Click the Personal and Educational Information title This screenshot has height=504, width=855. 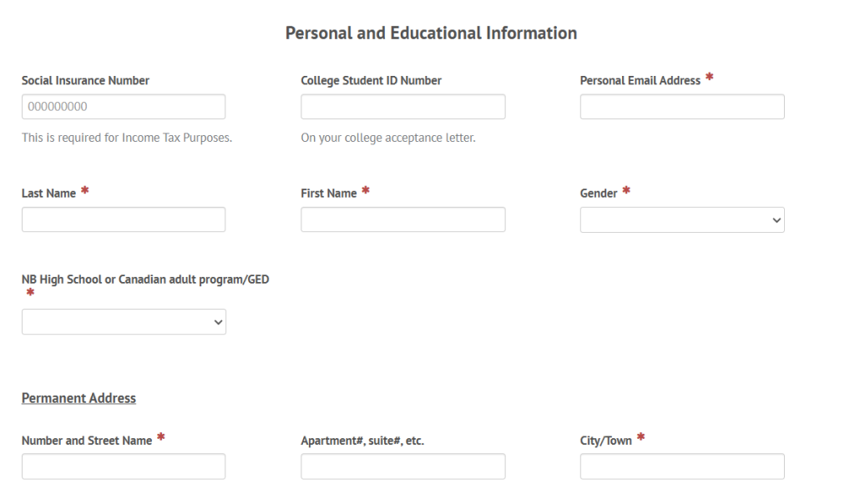pos(431,33)
